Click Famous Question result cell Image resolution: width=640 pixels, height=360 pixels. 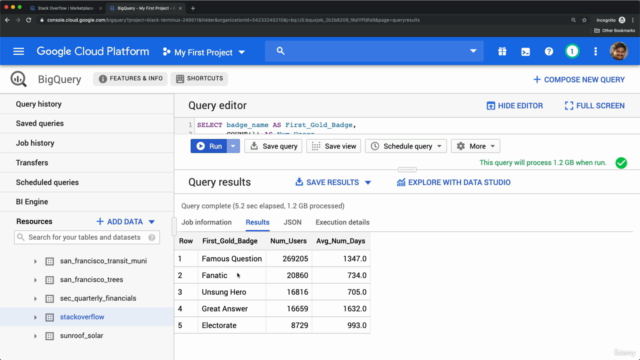pos(232,259)
